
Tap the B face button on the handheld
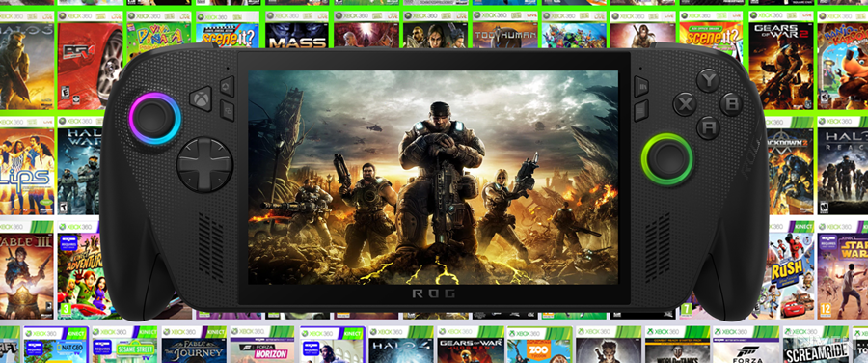(x=731, y=103)
